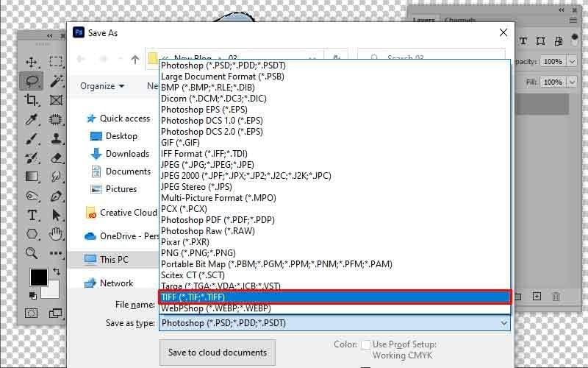Change screen mode from toolbar bottom

click(56, 313)
